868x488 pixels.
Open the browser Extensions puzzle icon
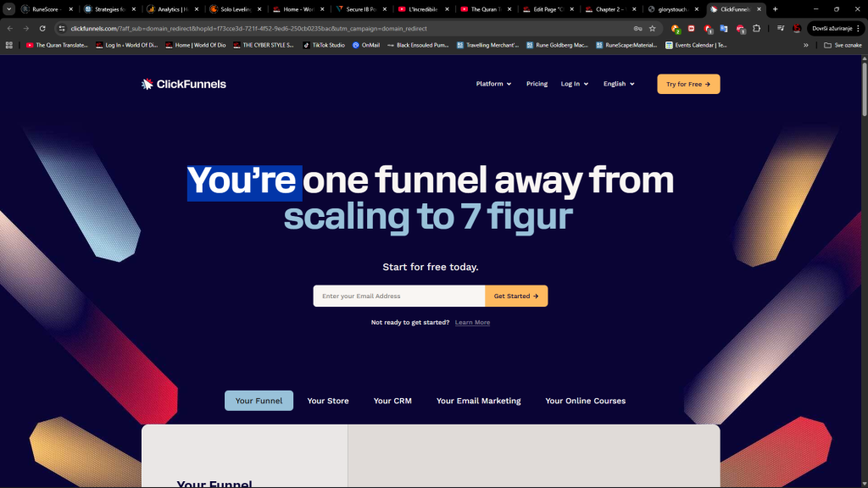[x=756, y=28]
